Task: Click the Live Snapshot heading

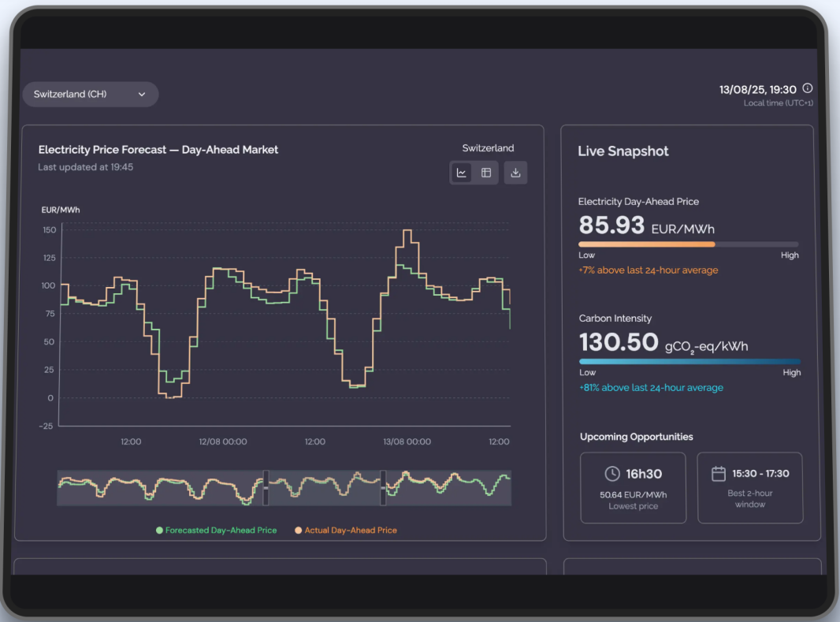Action: tap(623, 151)
